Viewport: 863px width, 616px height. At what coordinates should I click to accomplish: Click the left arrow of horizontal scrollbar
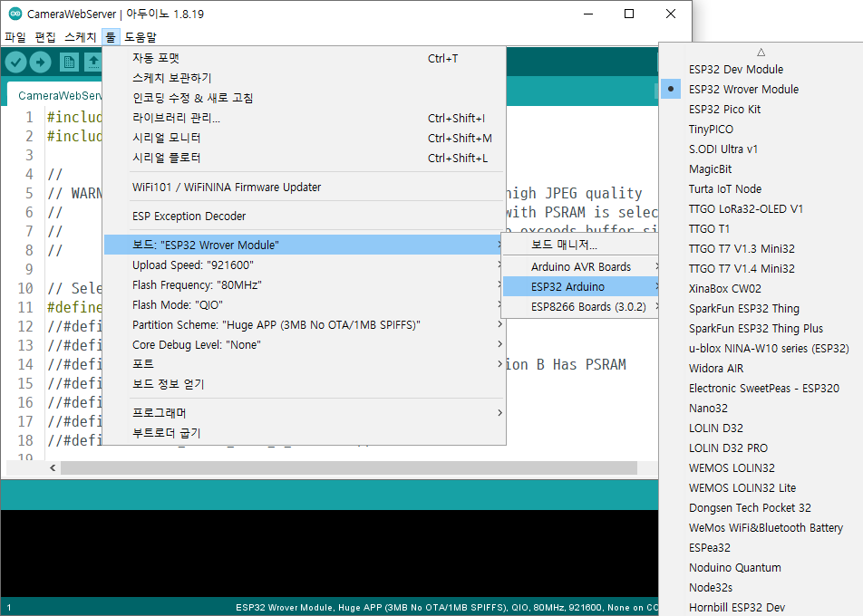pyautogui.click(x=53, y=468)
